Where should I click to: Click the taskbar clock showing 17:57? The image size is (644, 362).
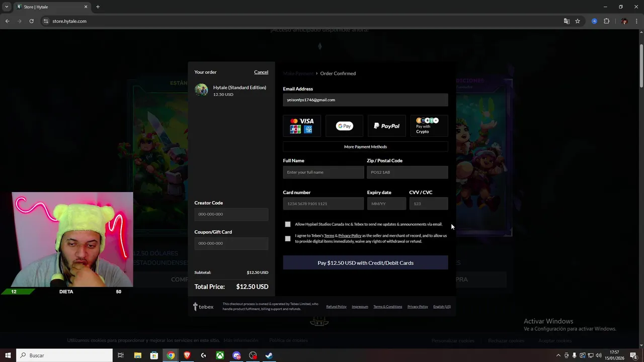point(614,355)
